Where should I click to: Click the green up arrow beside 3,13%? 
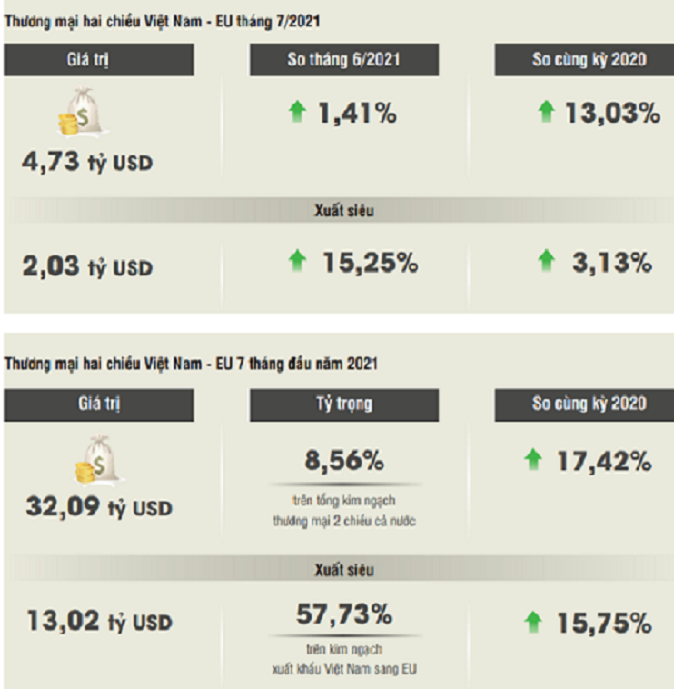547,261
